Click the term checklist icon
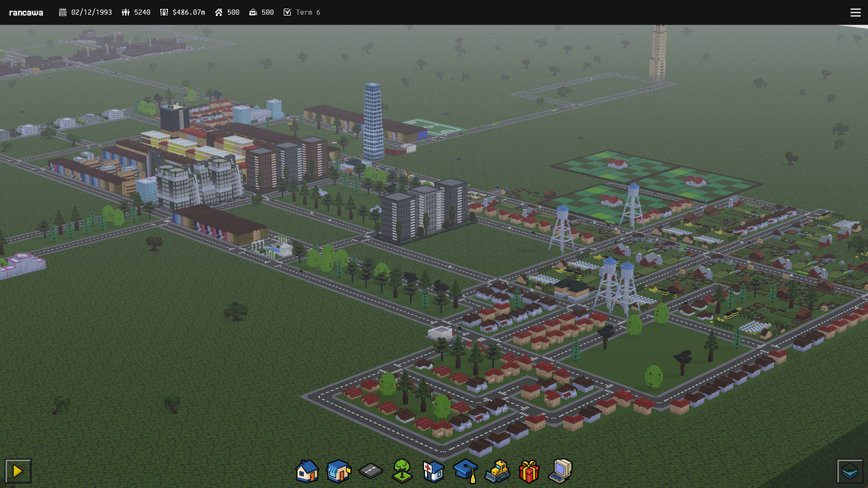868x488 pixels. [287, 12]
